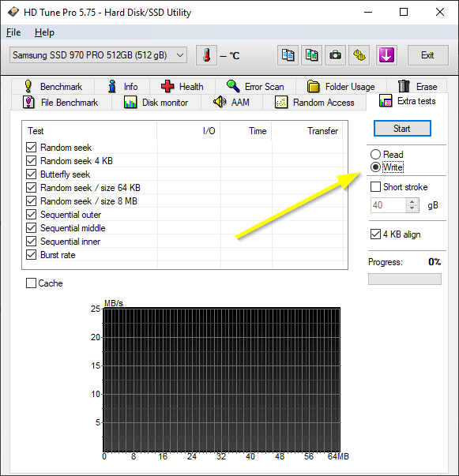This screenshot has width=459, height=476.
Task: Minimize the HD Tune Pro window
Action: [x=368, y=12]
